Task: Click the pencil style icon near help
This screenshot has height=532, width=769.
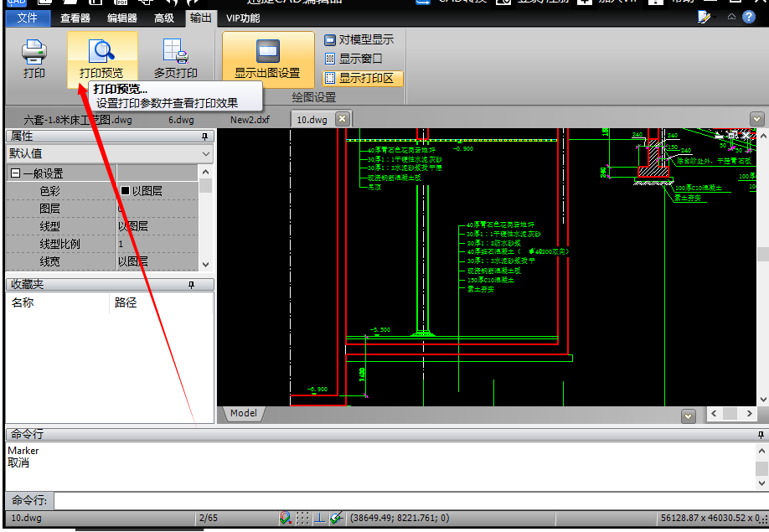Action: [x=704, y=17]
